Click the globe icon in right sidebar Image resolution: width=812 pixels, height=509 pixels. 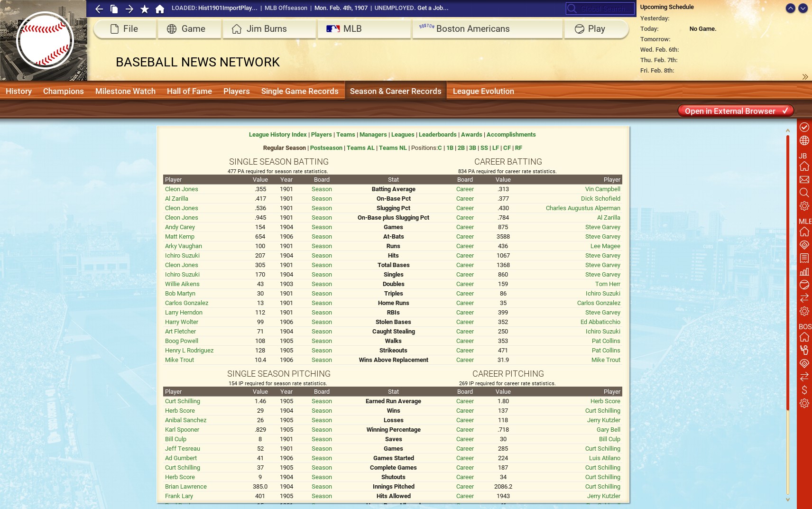pyautogui.click(x=804, y=140)
